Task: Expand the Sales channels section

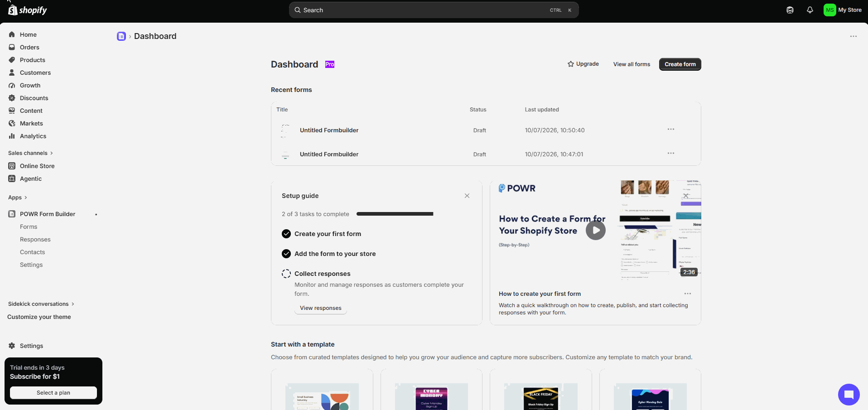Action: coord(30,153)
